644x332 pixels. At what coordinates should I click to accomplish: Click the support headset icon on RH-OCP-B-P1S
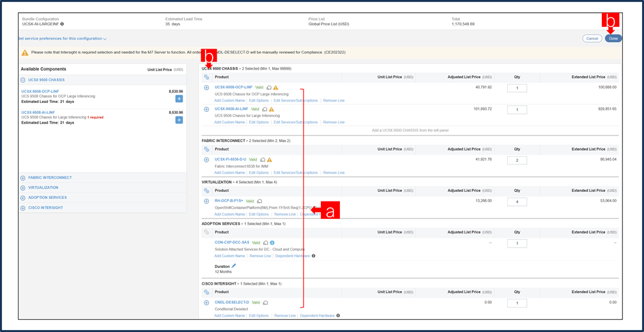coord(259,201)
